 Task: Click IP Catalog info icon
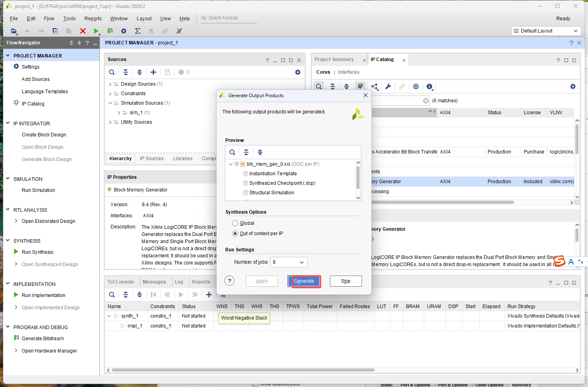point(429,86)
